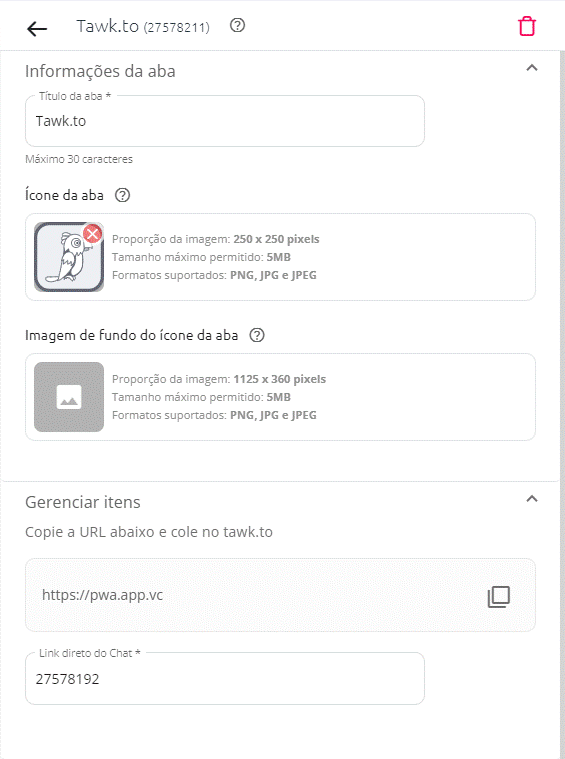The image size is (565, 759).
Task: Click the Tawk.to (27578211) page title
Action: coord(143,26)
